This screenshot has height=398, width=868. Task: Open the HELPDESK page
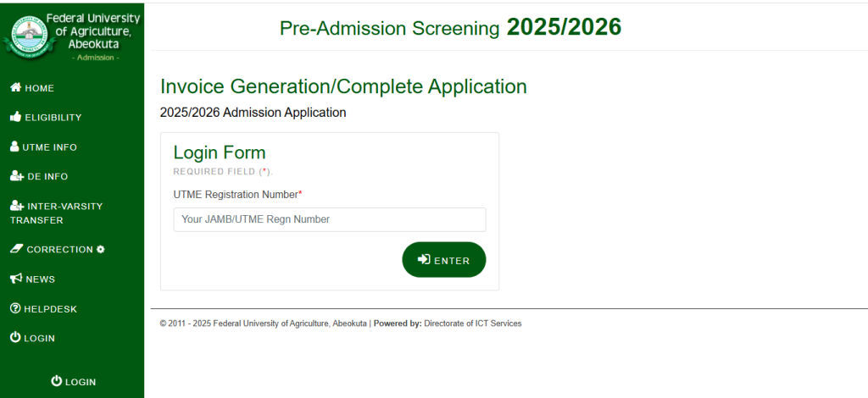[x=44, y=309]
